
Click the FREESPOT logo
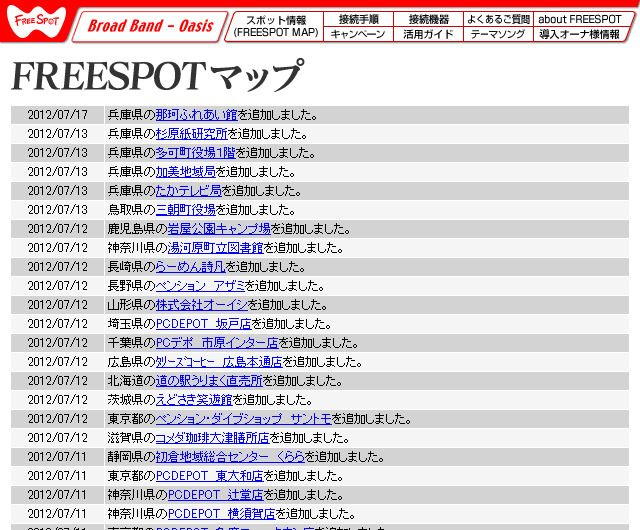[36, 21]
